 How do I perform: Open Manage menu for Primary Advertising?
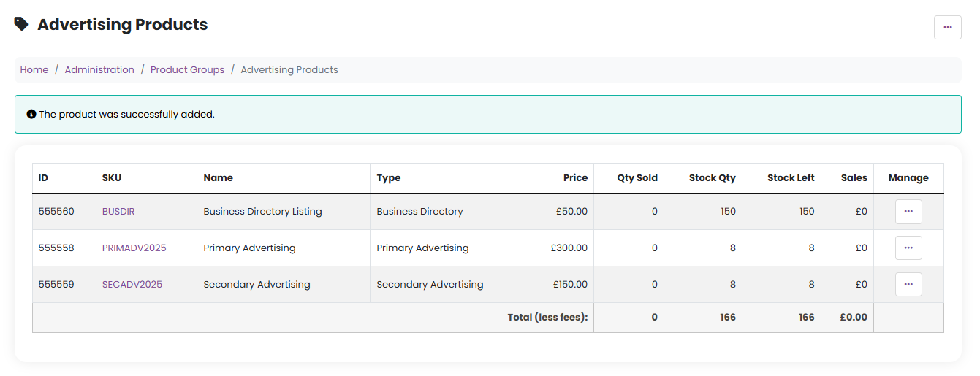908,248
